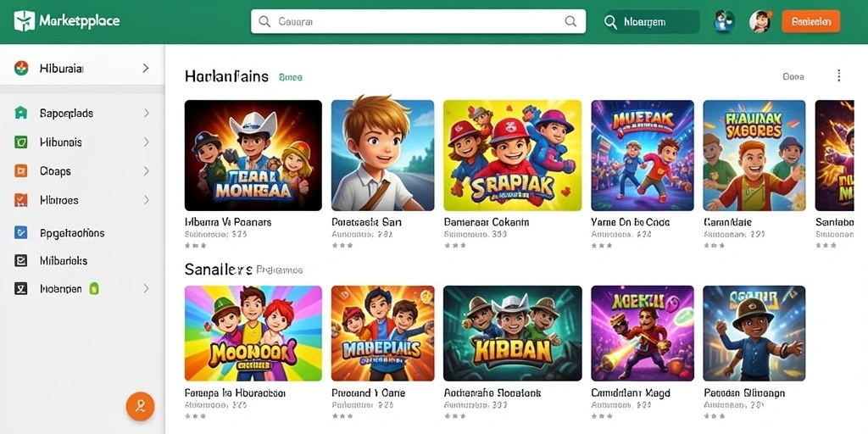868x434 pixels.
Task: Click the green square icon beside Hibunois
Action: coord(20,142)
